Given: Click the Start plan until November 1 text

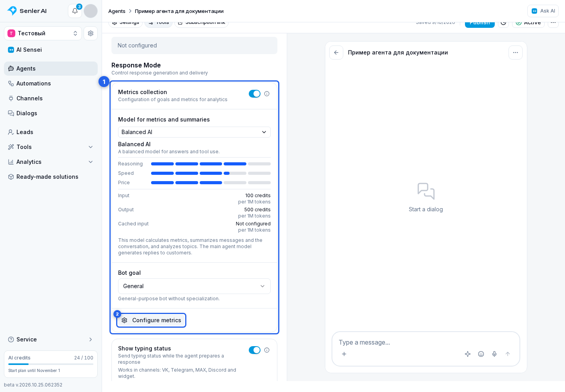Looking at the screenshot, I should 34,370.
